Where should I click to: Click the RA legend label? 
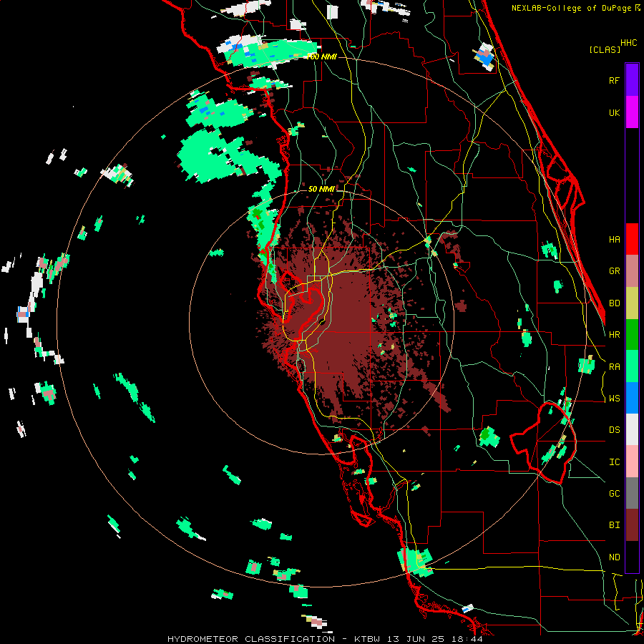tap(614, 367)
